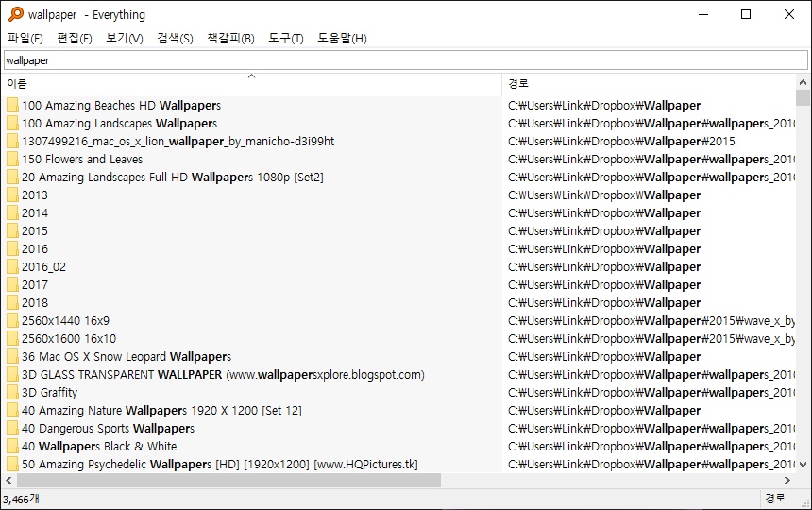This screenshot has height=510, width=812.
Task: Select '100 Amazing Beaches HD Wallpapers' name
Action: pos(121,106)
